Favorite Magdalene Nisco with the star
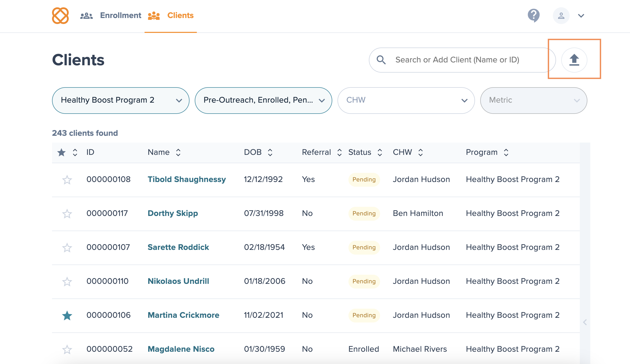Viewport: 630px width, 364px height. [67, 349]
